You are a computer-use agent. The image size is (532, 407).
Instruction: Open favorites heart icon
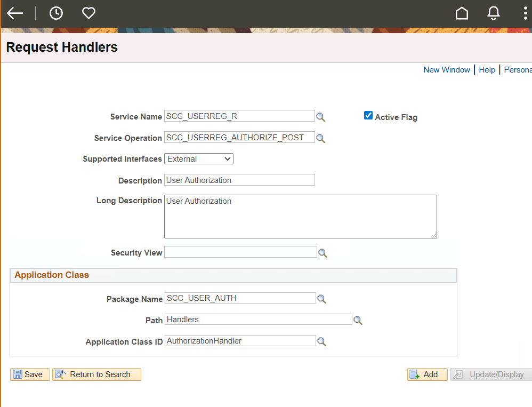pos(88,13)
